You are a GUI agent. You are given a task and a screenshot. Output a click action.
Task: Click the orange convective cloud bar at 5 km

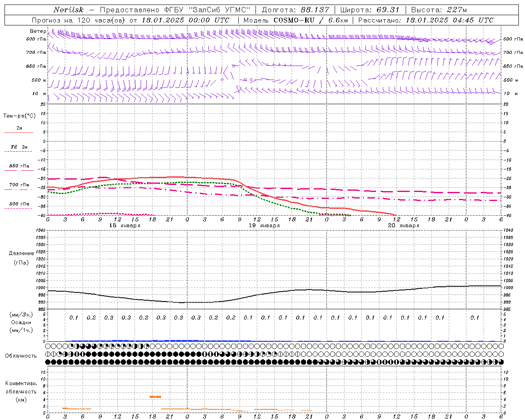(155, 397)
